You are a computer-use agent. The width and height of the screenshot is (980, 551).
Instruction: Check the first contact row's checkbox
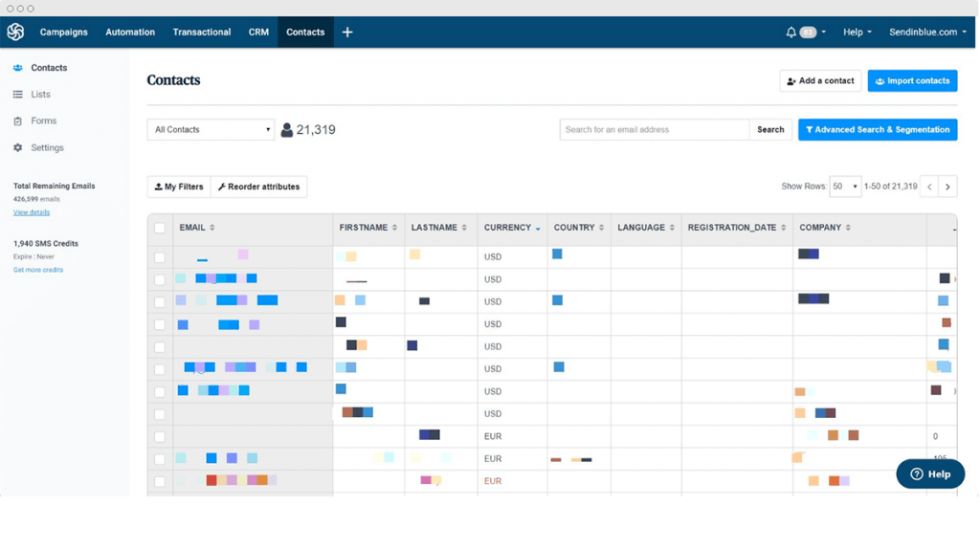(x=160, y=256)
